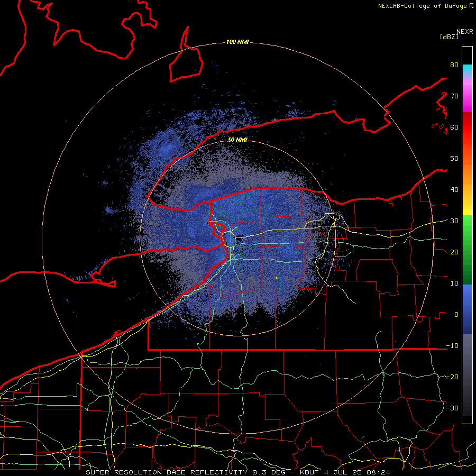Click the 60 value on dBZ scale
Screen dimensions: 476x476
[x=454, y=127]
